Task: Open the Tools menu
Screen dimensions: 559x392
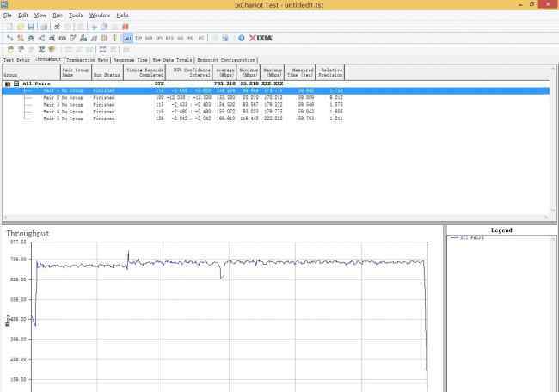Action: tap(76, 15)
